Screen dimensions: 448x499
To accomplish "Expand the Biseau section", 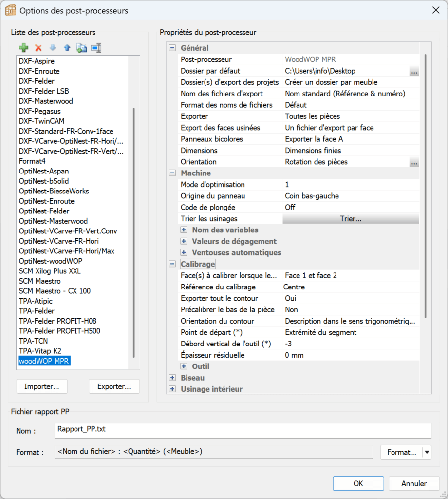I will [172, 378].
